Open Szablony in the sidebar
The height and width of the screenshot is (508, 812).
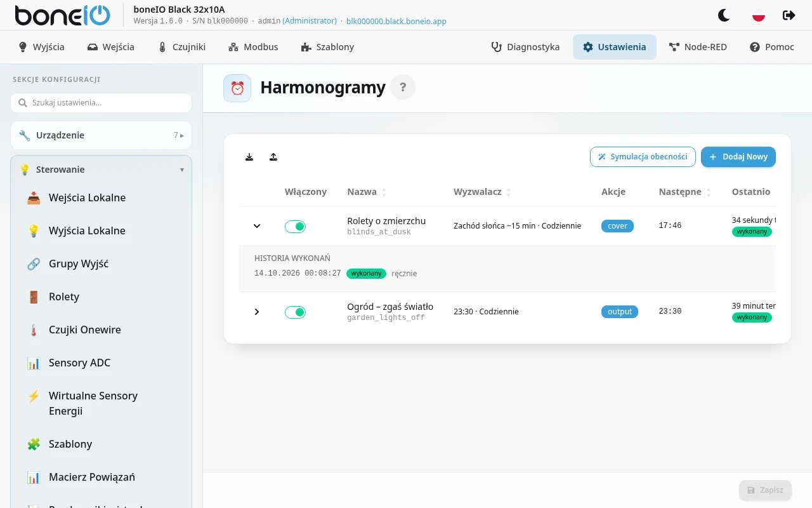coord(101,444)
